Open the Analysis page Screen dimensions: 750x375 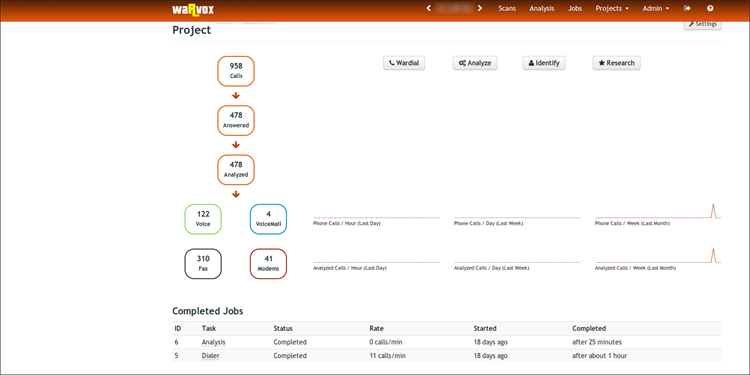tap(541, 8)
